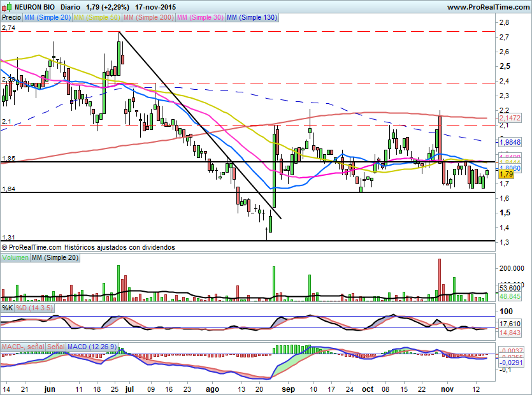
Task: Click the Volumen panel label
Action: click(15, 257)
